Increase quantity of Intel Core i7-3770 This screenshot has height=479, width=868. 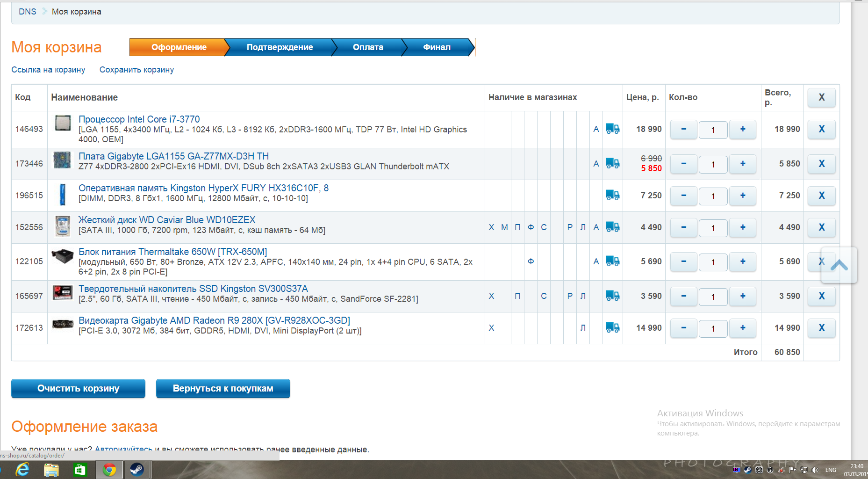pyautogui.click(x=743, y=129)
